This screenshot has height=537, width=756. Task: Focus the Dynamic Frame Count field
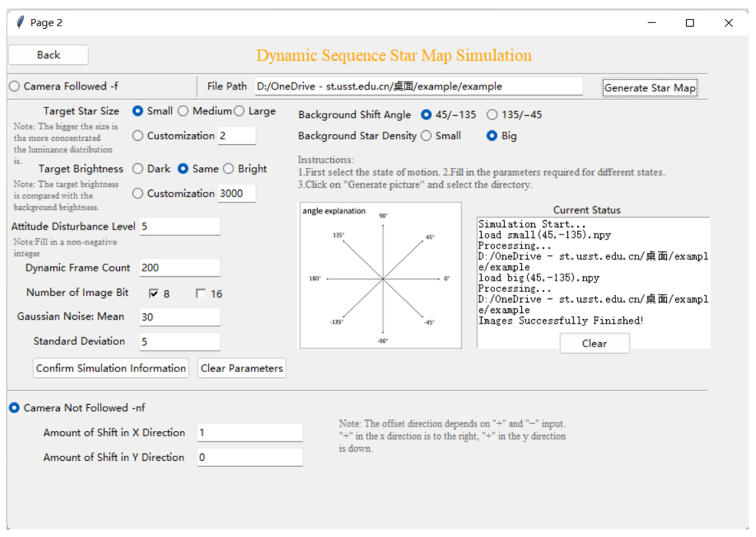[180, 268]
